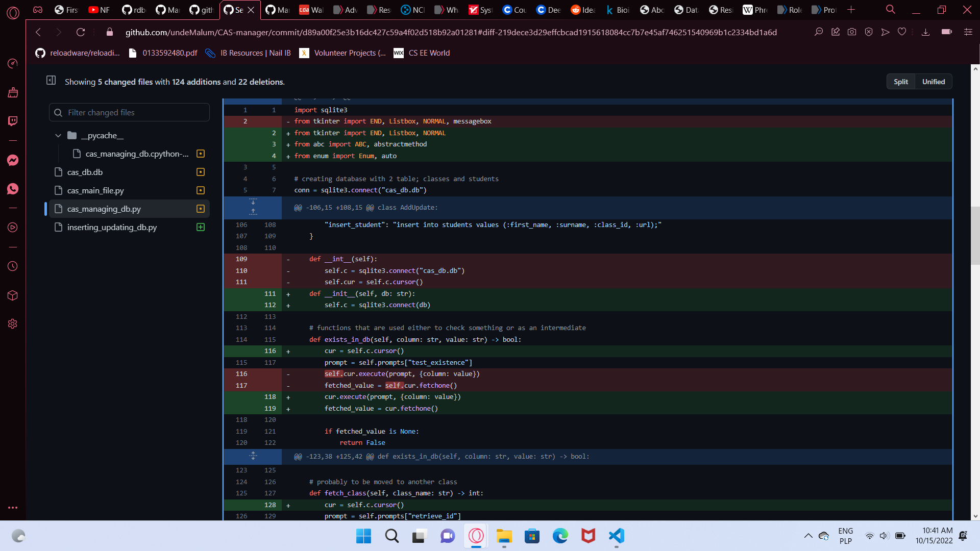Click the site security lock icon
This screenshot has height=551, width=980.
coord(109,32)
